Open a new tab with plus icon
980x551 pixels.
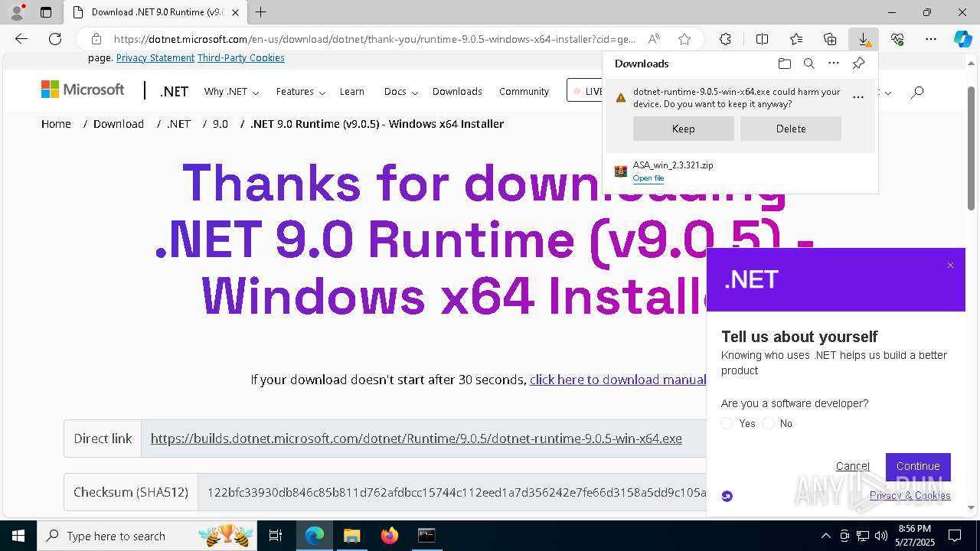pos(261,12)
